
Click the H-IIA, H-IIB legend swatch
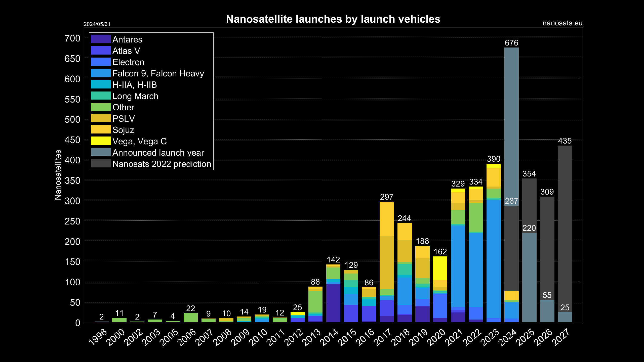pos(101,84)
